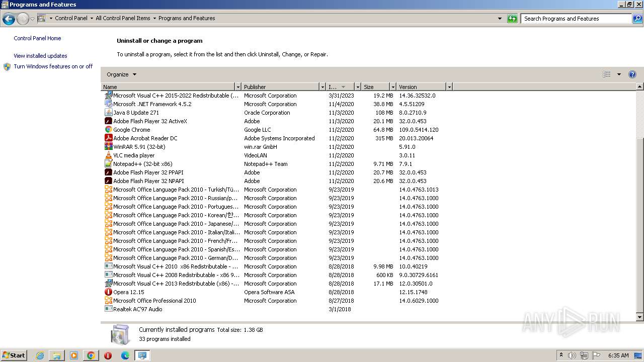644x362 pixels.
Task: Open the Publisher column filter dropdown
Action: [x=323, y=87]
